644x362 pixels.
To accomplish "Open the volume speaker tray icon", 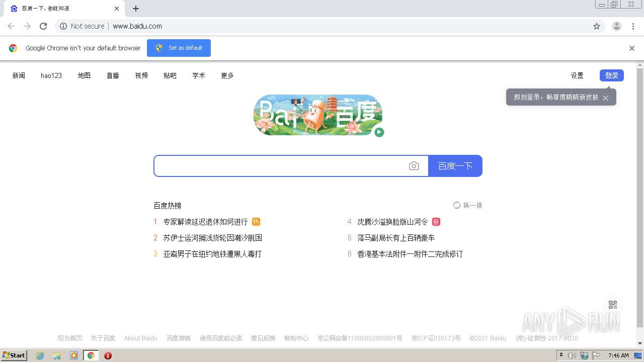I will (x=572, y=355).
